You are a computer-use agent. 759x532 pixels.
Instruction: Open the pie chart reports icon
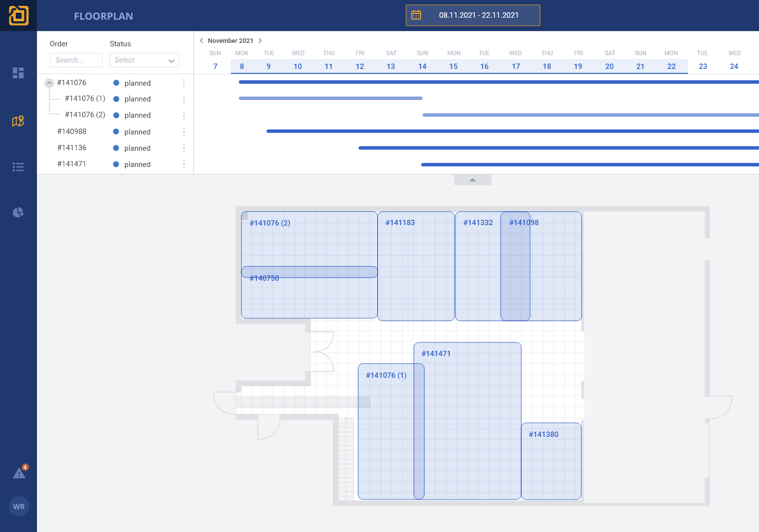18,212
